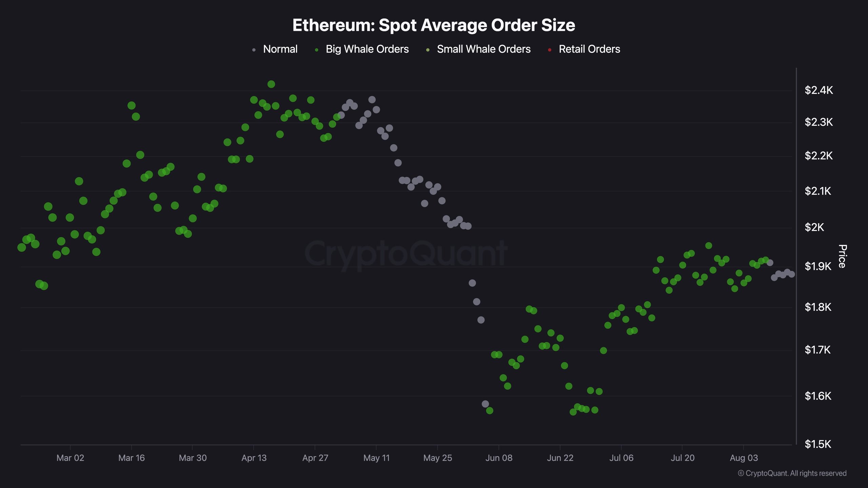Click the Apr 13 date axis label
The image size is (868, 488).
[254, 458]
